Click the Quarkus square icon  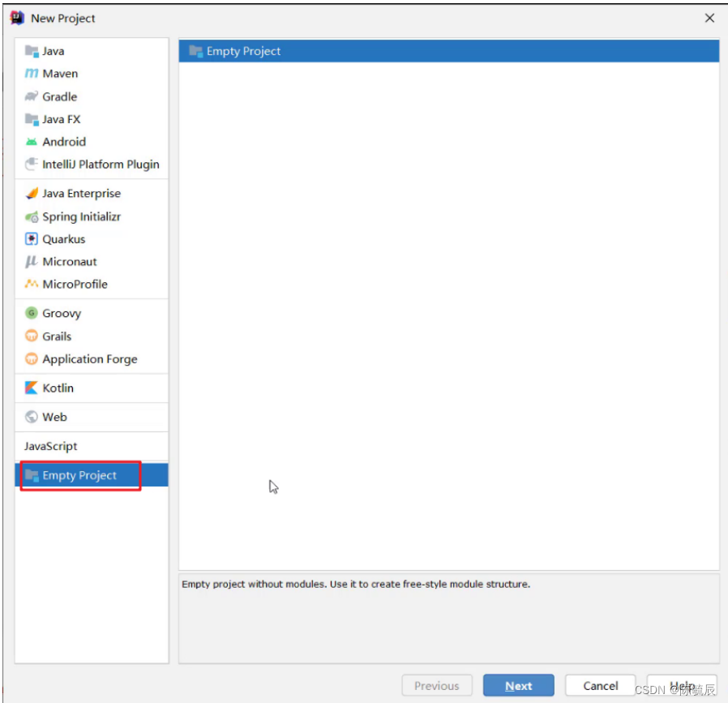(32, 239)
